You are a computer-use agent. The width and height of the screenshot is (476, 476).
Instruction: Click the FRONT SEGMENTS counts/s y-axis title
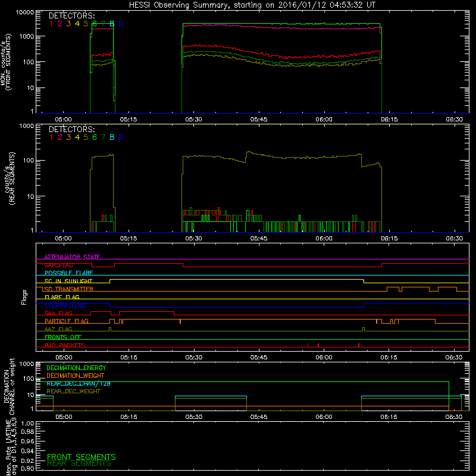(5, 62)
